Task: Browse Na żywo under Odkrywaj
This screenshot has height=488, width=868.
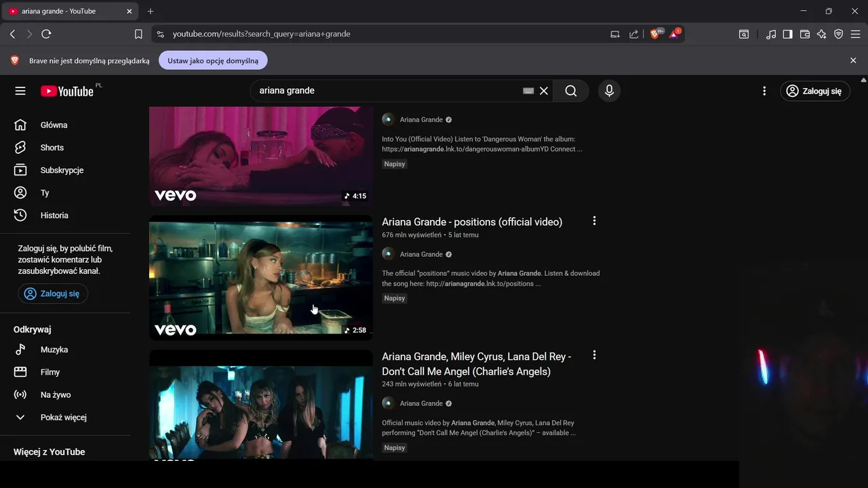Action: [65, 394]
